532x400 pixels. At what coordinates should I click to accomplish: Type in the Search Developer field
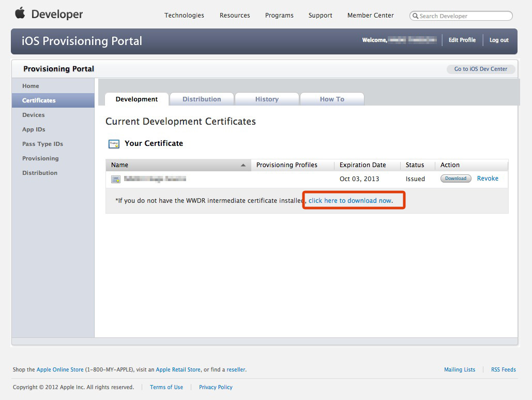[464, 16]
